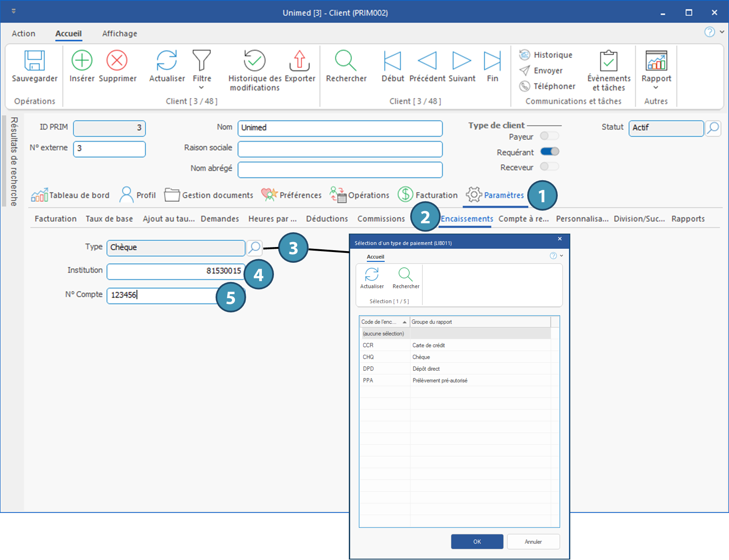
Task: Click the green Insérer plus icon
Action: pyautogui.click(x=82, y=61)
